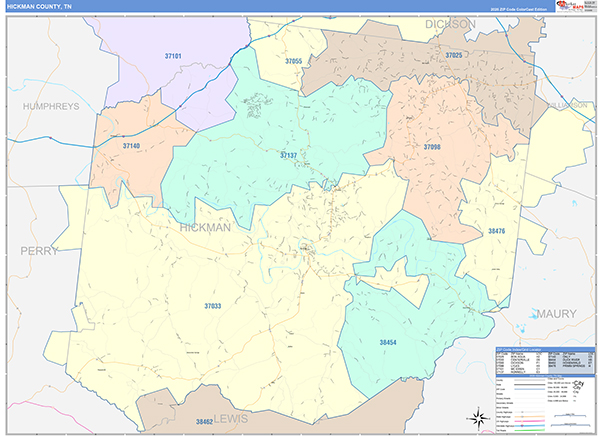The width and height of the screenshot is (600, 436).
Task: Select the ZIP code label 37140
Action: pos(131,146)
